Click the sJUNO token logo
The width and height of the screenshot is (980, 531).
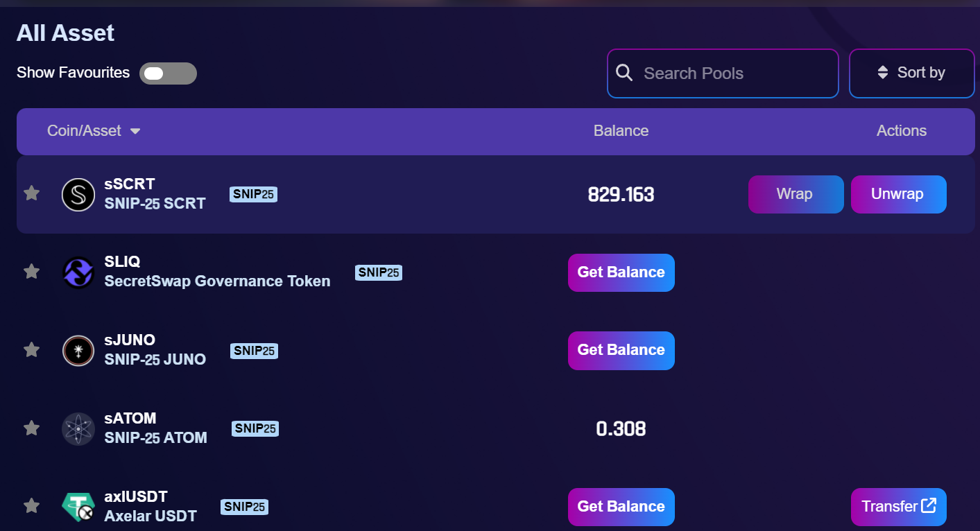(78, 351)
